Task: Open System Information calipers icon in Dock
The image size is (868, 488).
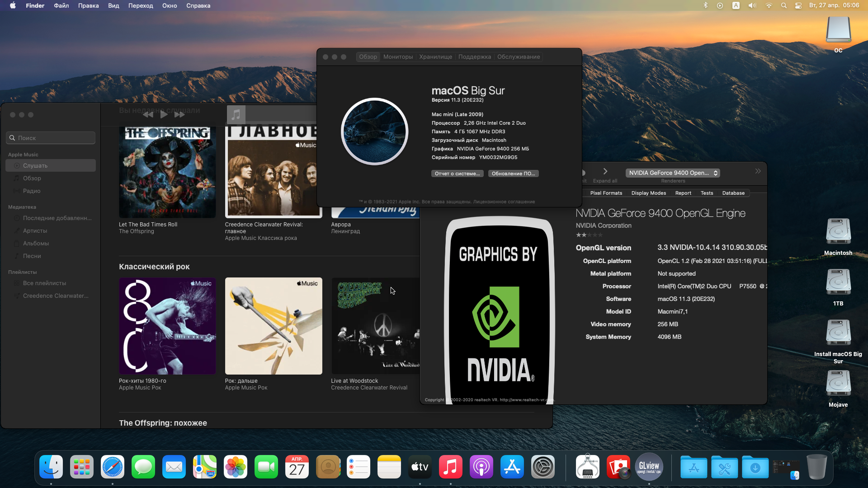Action: (588, 467)
